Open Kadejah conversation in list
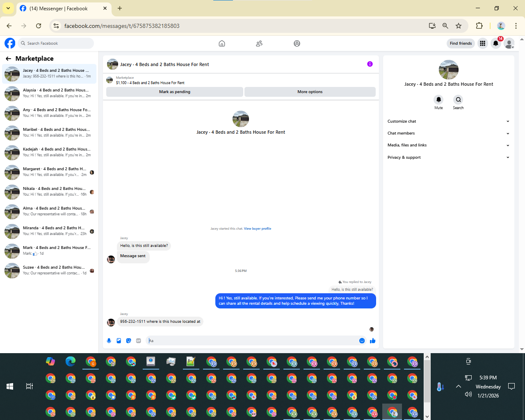Screen dimensions: 525x420 pos(49,153)
